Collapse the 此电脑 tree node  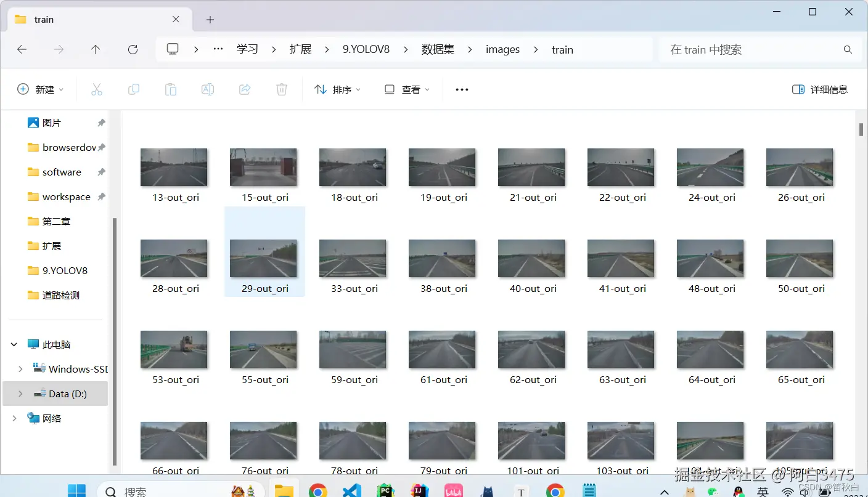pos(14,344)
